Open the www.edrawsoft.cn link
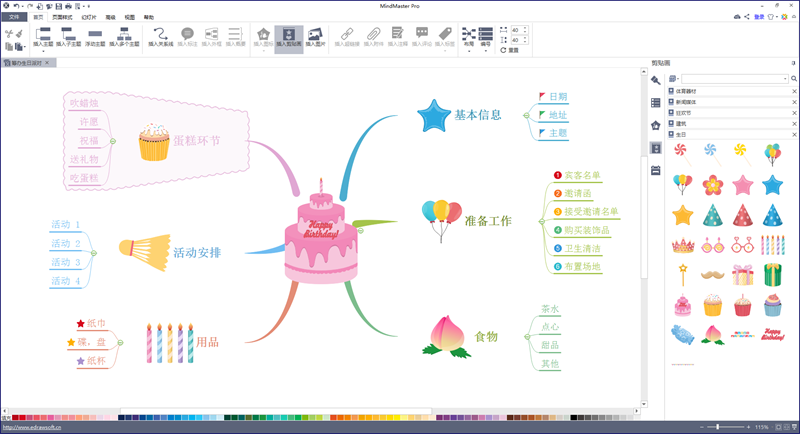Screen dimensions: 800x434 click(x=32, y=427)
